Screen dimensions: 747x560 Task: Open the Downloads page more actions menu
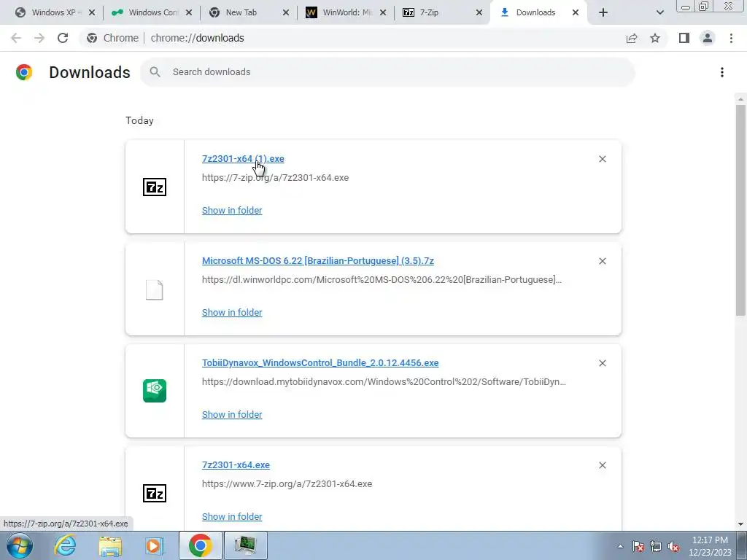coord(722,72)
